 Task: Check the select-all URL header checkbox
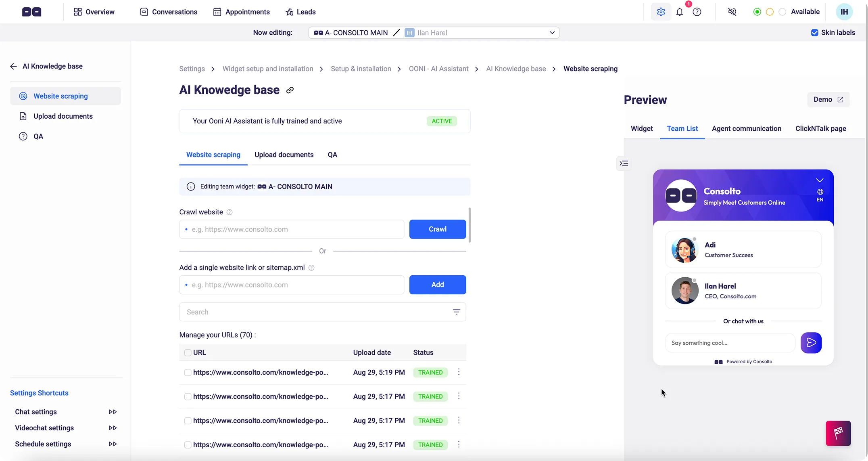188,352
